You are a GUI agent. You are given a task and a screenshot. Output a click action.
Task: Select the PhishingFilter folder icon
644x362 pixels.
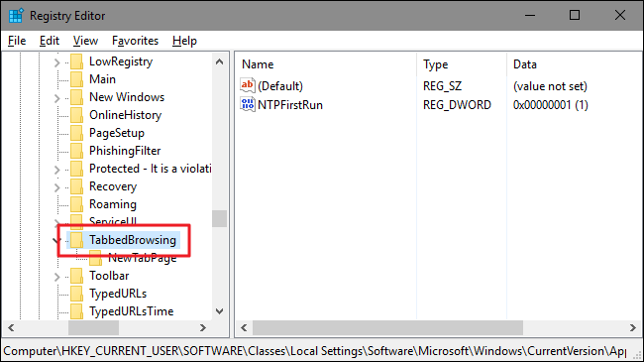pos(76,151)
